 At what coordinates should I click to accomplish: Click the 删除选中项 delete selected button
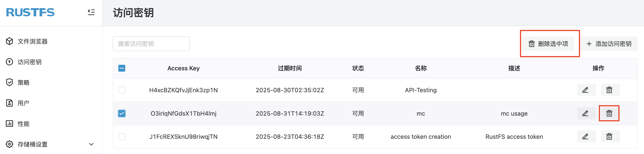coord(549,44)
